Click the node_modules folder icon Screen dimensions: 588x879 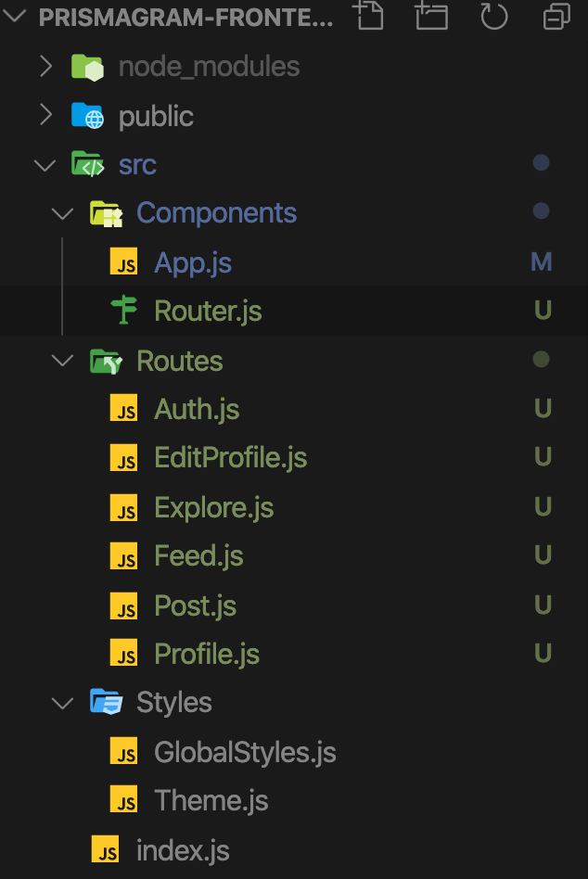[87, 68]
